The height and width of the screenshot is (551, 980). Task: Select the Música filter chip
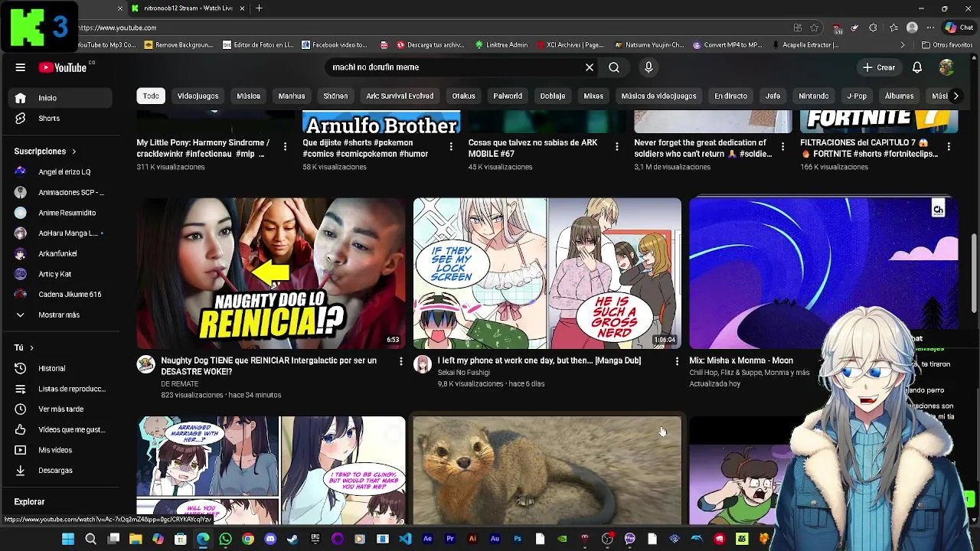tap(248, 96)
